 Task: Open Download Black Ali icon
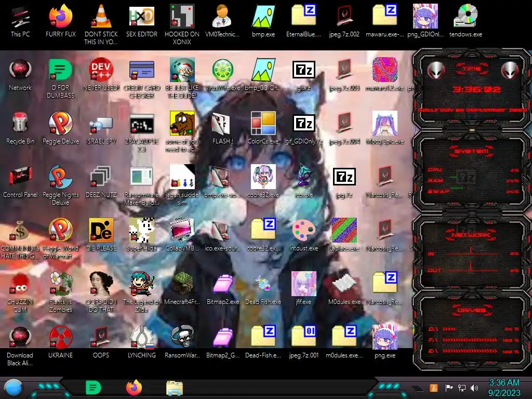pyautogui.click(x=20, y=346)
